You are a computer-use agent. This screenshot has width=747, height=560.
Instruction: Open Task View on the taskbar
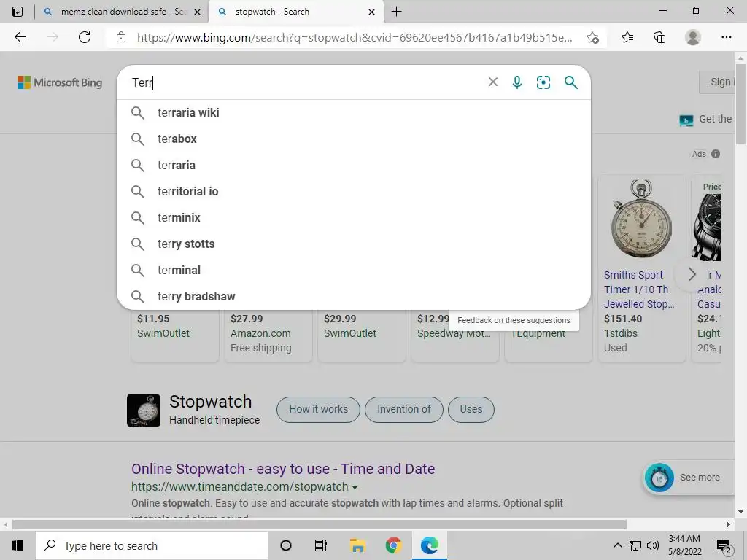(321, 545)
